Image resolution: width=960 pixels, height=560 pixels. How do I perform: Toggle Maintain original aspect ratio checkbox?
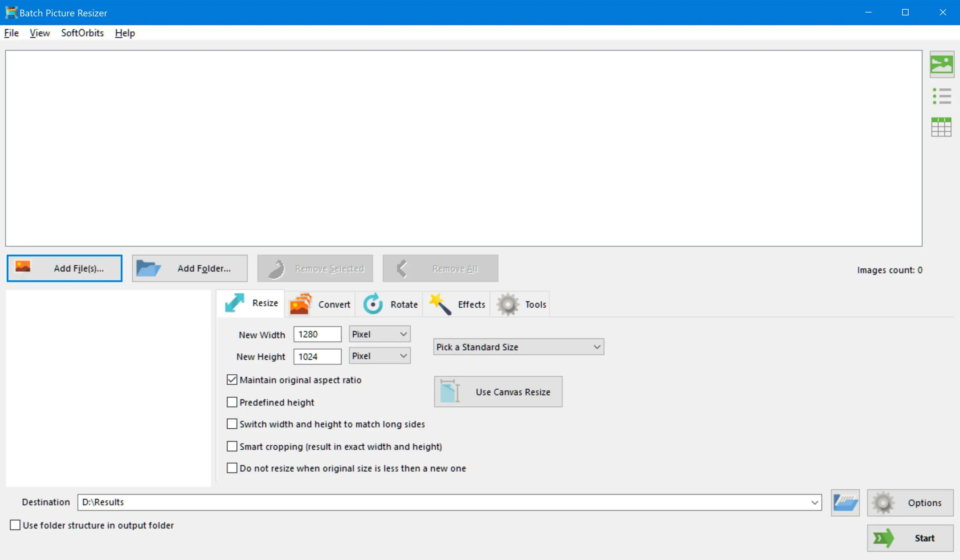(231, 379)
